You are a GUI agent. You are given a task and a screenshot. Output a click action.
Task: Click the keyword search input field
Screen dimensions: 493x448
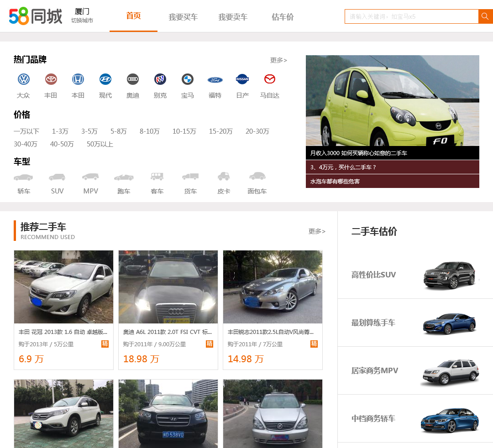[412, 16]
